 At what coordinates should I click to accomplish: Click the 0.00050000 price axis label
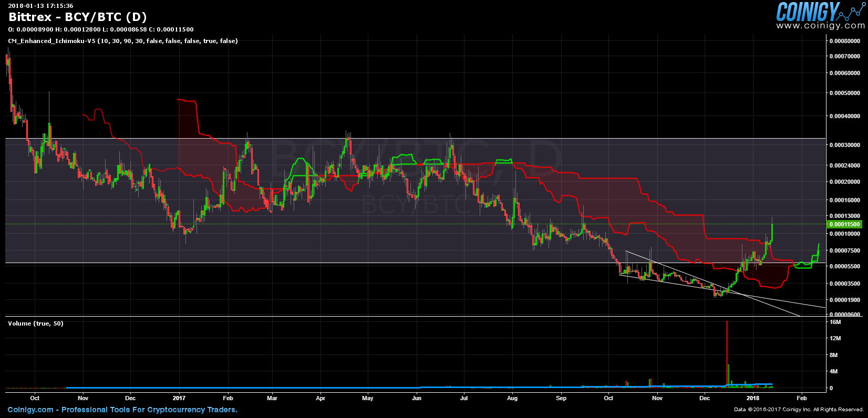(845, 93)
